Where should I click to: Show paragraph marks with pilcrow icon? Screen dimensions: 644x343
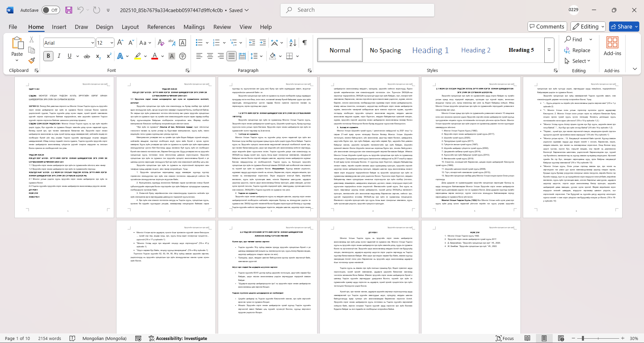(x=304, y=43)
